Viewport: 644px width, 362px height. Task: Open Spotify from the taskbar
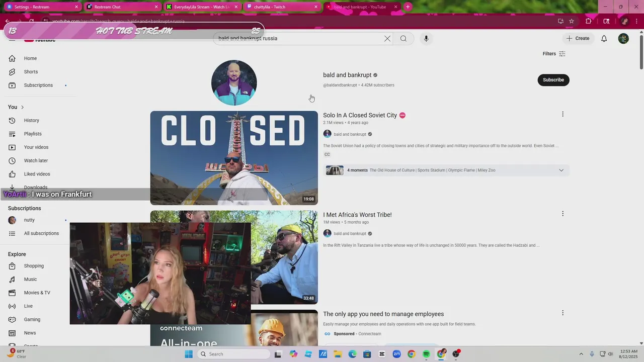pyautogui.click(x=426, y=354)
